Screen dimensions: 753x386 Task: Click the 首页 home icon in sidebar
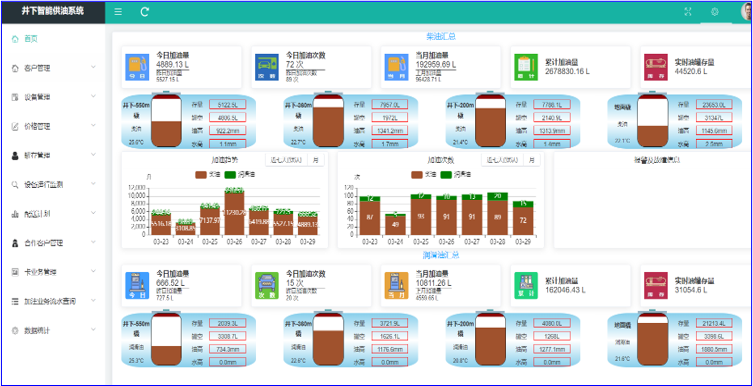(15, 39)
